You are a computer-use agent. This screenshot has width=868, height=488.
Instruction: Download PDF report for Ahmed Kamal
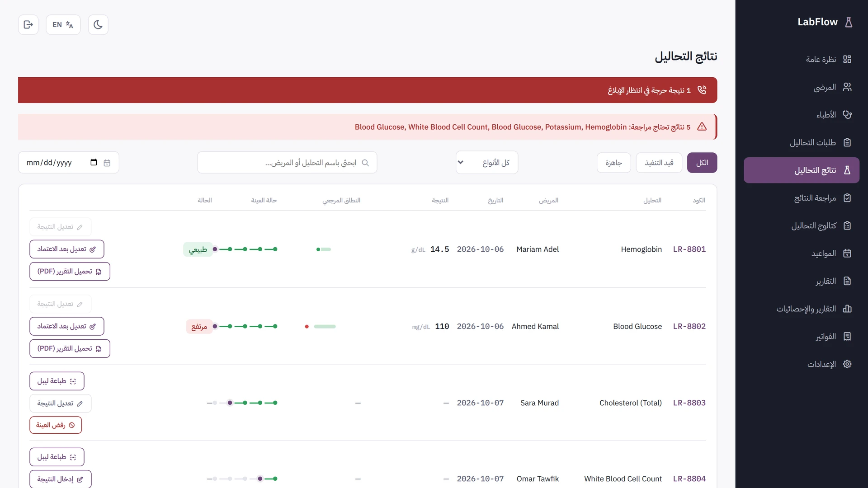(70, 348)
